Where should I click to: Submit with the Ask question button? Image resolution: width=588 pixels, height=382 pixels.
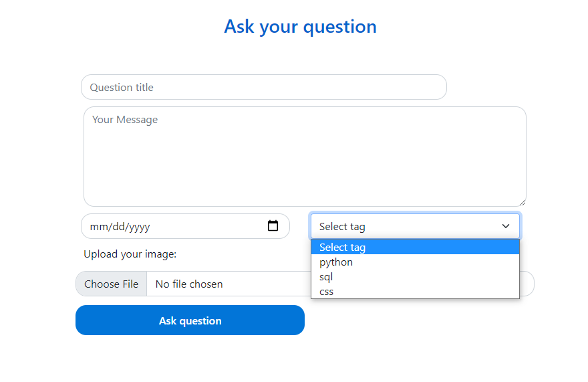(x=190, y=320)
